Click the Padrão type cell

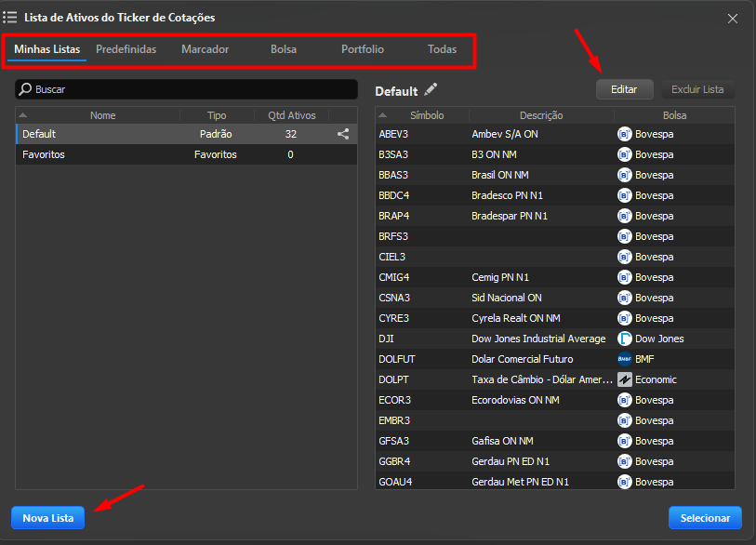[x=216, y=134]
